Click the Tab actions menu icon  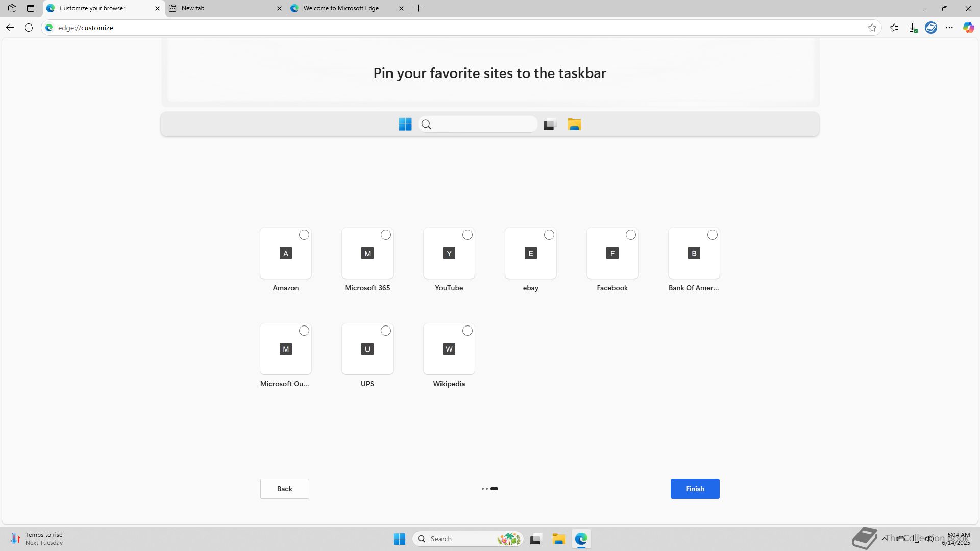pyautogui.click(x=31, y=8)
